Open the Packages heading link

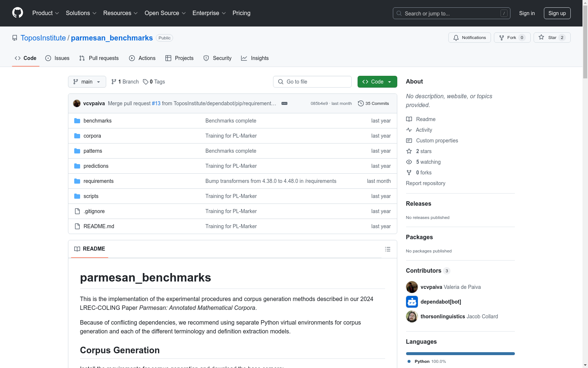point(419,237)
